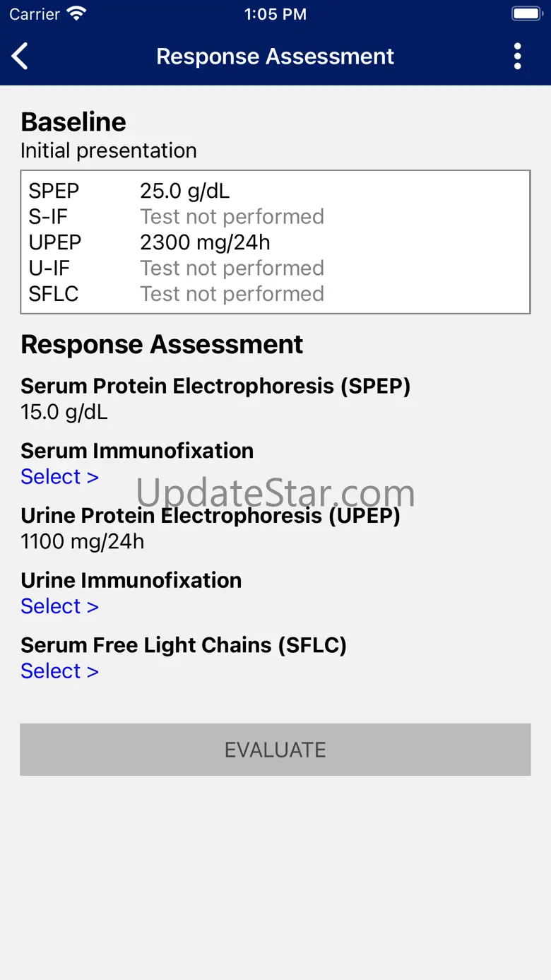The height and width of the screenshot is (980, 551).
Task: Tap the Baseline heading
Action: (73, 122)
